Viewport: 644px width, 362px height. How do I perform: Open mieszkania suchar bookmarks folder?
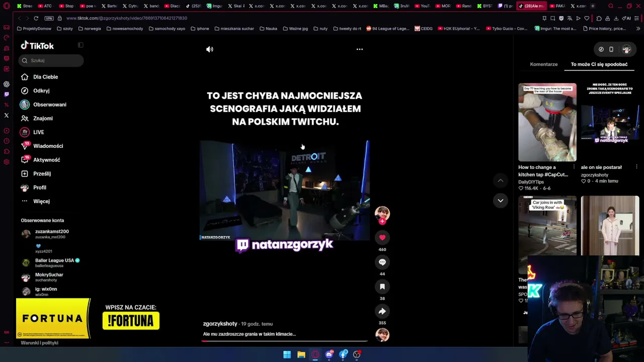pyautogui.click(x=234, y=29)
